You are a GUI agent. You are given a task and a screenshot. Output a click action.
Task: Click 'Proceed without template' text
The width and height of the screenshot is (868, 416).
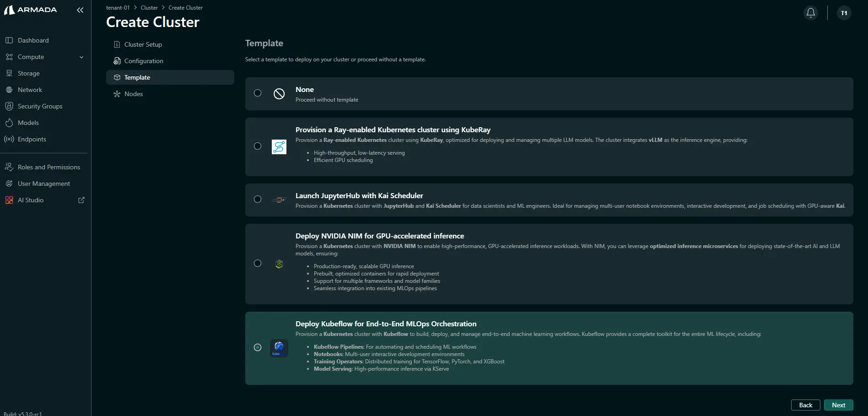tap(327, 100)
